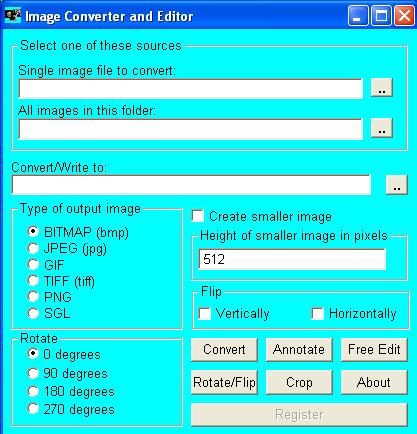Click the application icon in the title bar

[x=13, y=16]
